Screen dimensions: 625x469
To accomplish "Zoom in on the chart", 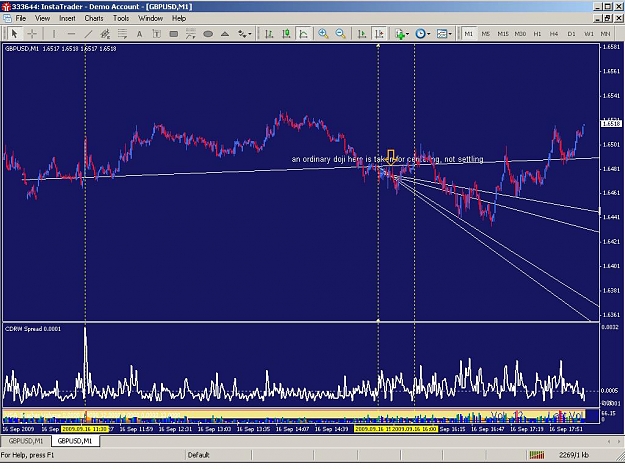I will click(323, 34).
